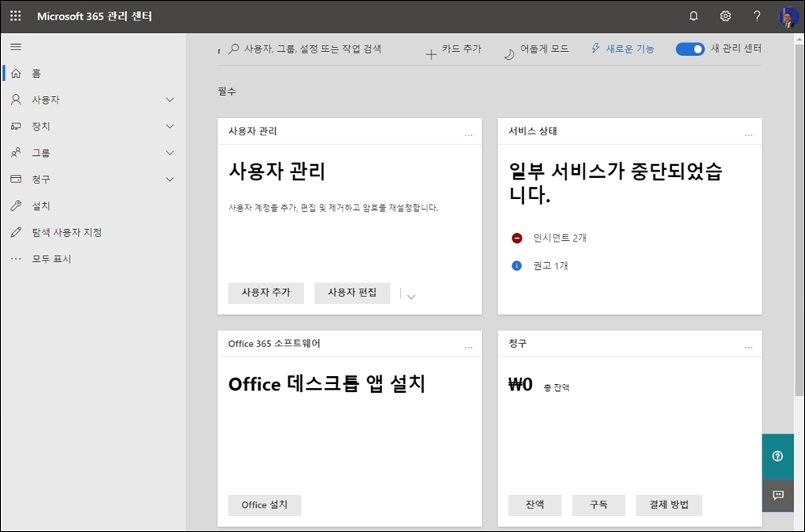805x532 pixels.
Task: Open 권고 1개 details
Action: [551, 266]
